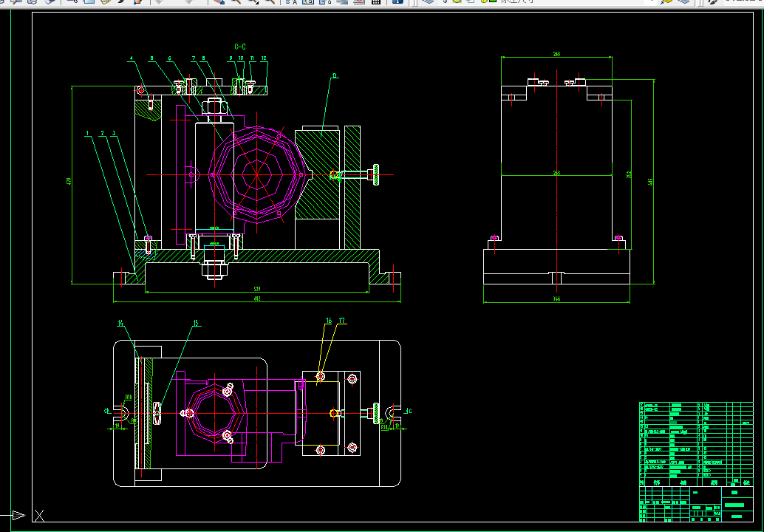Select yellow part balloon number 17

coord(342,321)
